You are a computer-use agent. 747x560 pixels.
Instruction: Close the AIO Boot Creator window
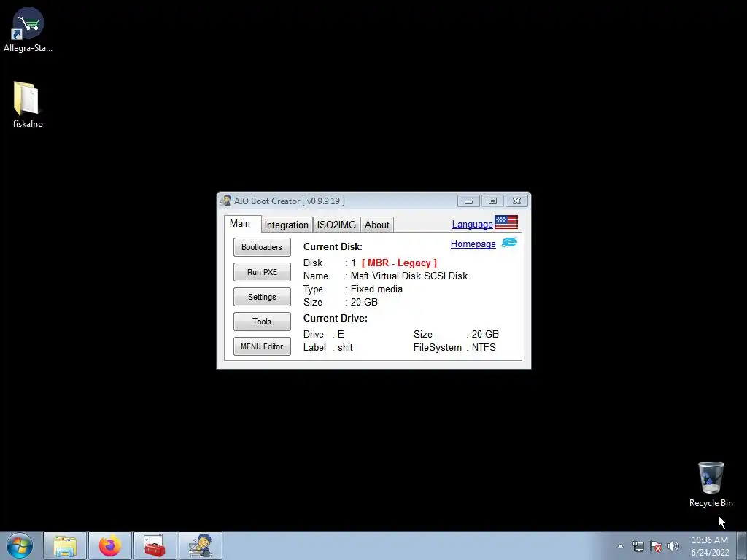click(x=516, y=201)
